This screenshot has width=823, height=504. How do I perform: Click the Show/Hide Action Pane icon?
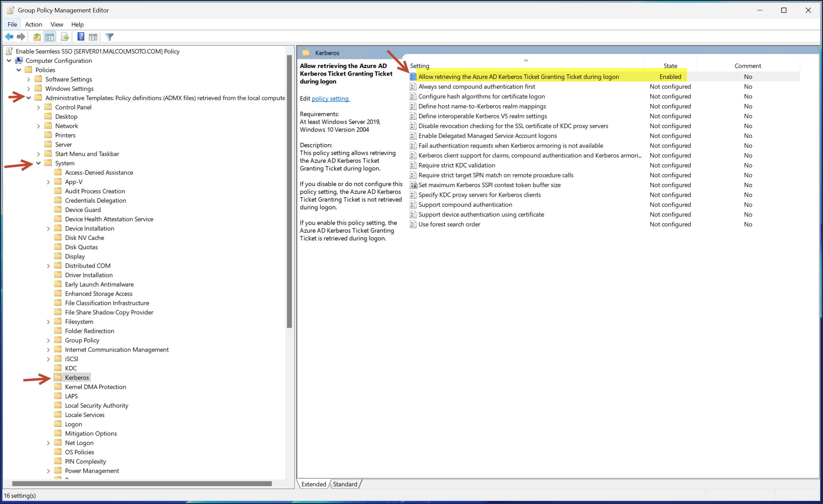tap(93, 37)
